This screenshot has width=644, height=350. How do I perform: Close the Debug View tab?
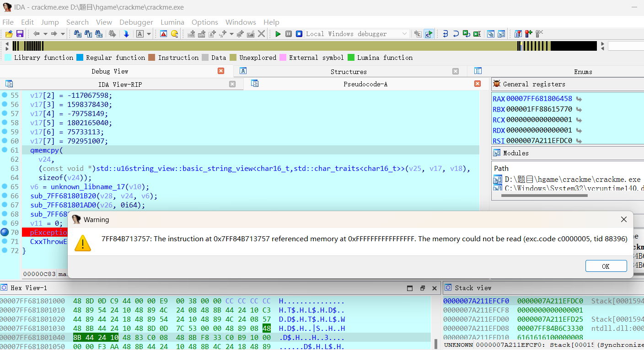(221, 71)
